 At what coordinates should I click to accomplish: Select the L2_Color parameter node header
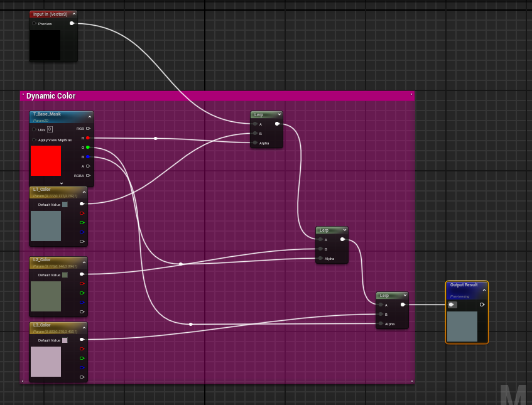[58, 262]
